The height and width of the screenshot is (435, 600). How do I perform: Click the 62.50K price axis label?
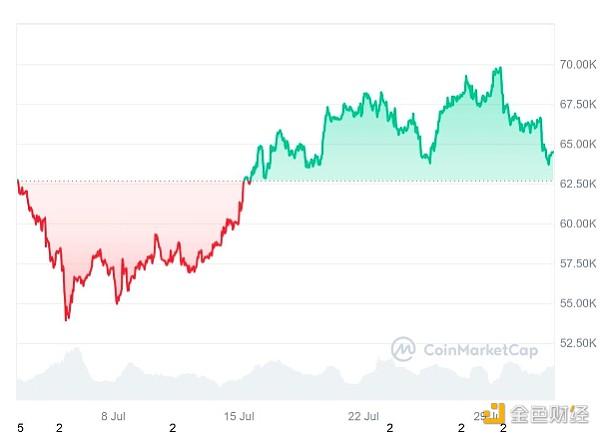click(579, 183)
